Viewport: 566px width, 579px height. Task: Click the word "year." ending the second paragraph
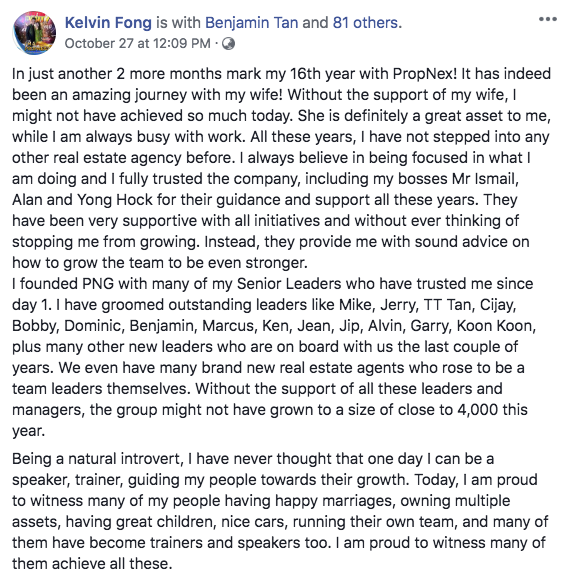pos(28,431)
